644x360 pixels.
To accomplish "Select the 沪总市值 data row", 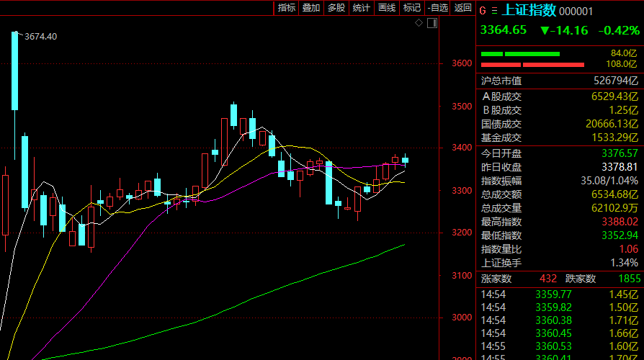I will (x=560, y=81).
